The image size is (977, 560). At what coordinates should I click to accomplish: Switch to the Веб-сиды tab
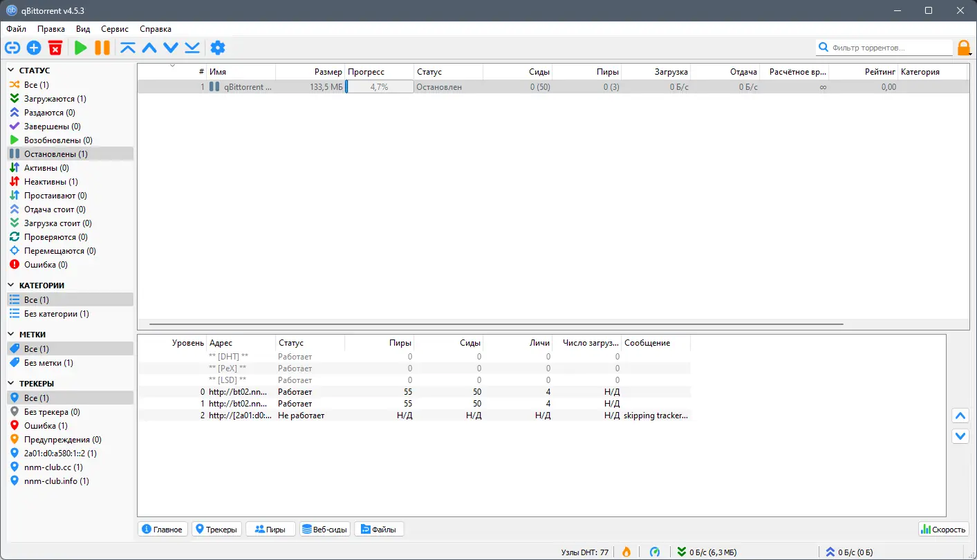click(325, 530)
